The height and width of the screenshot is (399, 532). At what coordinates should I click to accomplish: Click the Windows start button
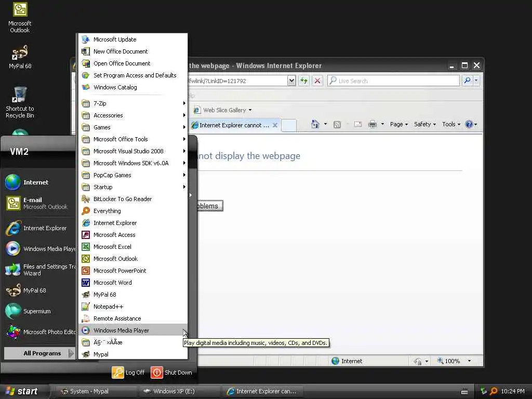[24, 391]
